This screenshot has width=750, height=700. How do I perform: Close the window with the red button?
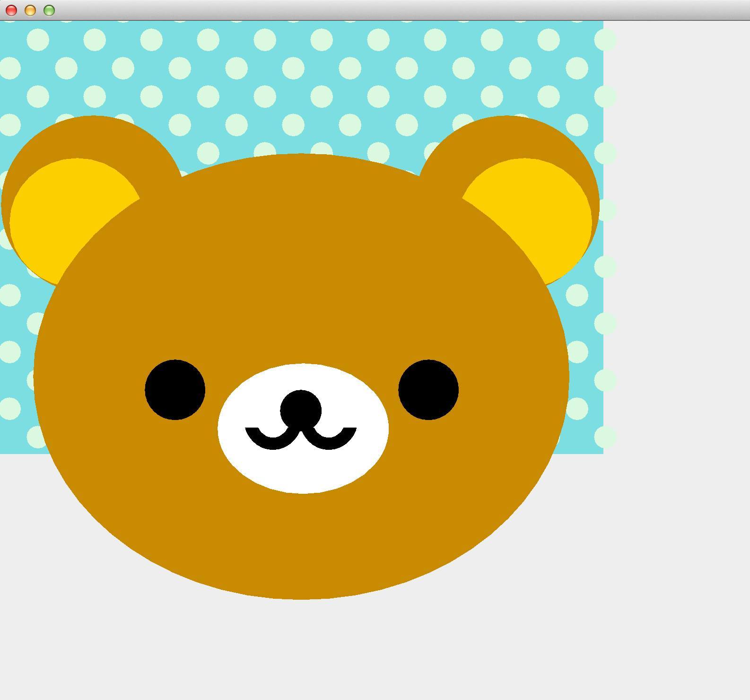(11, 10)
